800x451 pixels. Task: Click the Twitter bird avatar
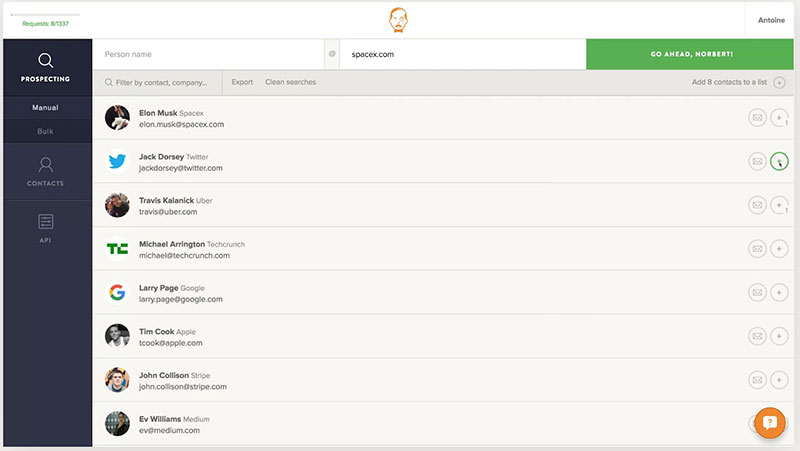[x=117, y=161]
